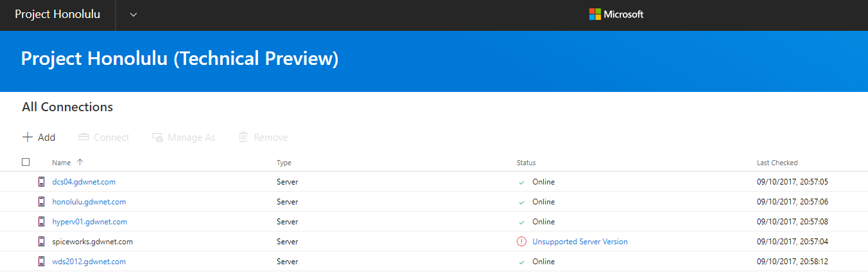The width and height of the screenshot is (868, 279).
Task: Click the green checkmark for dcs04 status
Action: click(x=521, y=183)
